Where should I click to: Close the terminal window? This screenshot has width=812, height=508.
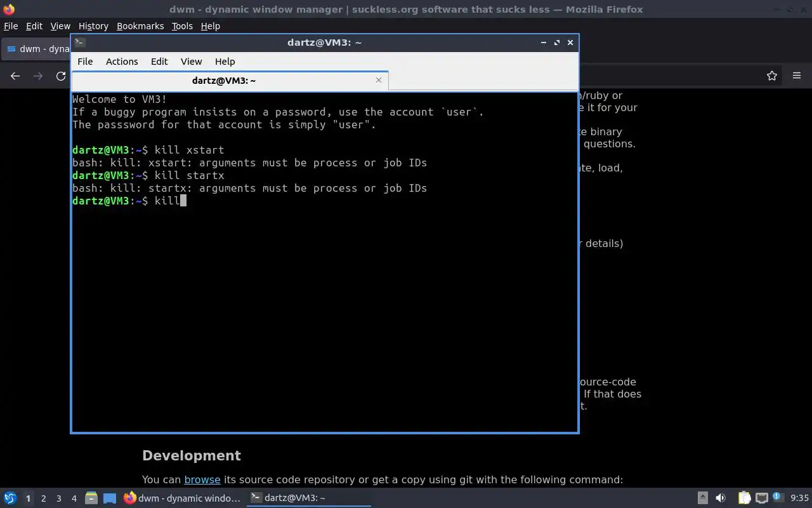point(570,43)
